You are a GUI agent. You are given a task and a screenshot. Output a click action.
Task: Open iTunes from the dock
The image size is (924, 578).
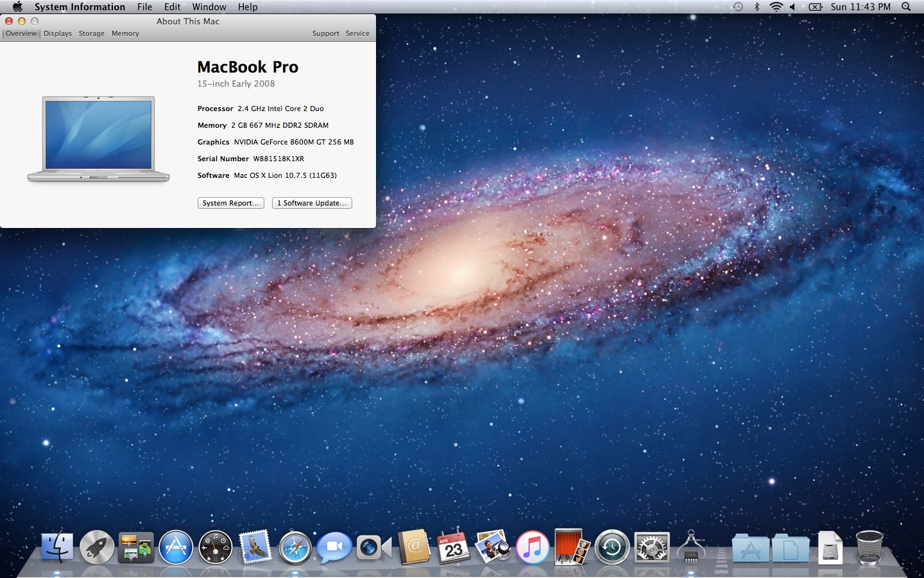pyautogui.click(x=533, y=548)
